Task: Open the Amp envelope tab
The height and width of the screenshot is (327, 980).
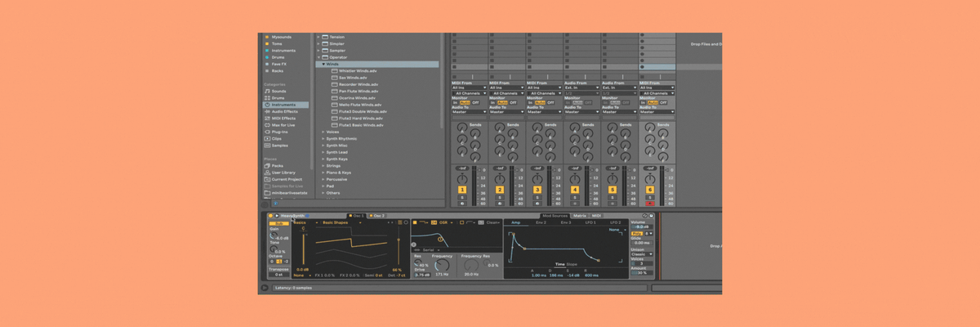Action: pos(516,222)
